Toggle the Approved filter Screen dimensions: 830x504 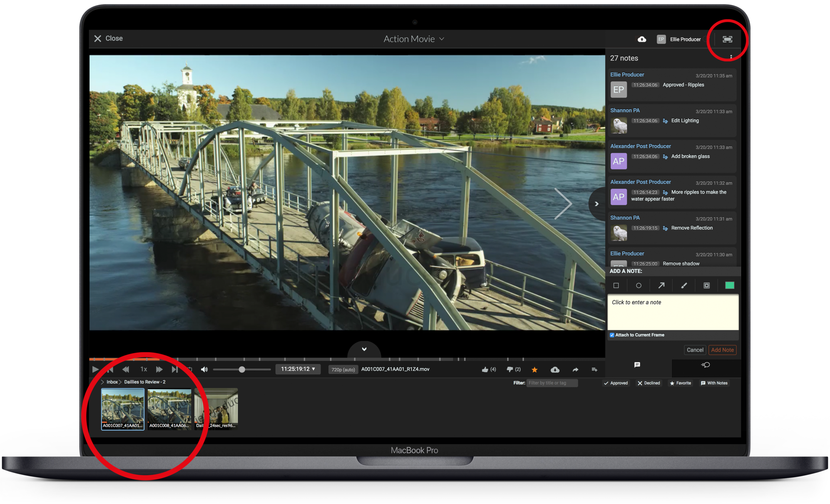tap(616, 383)
